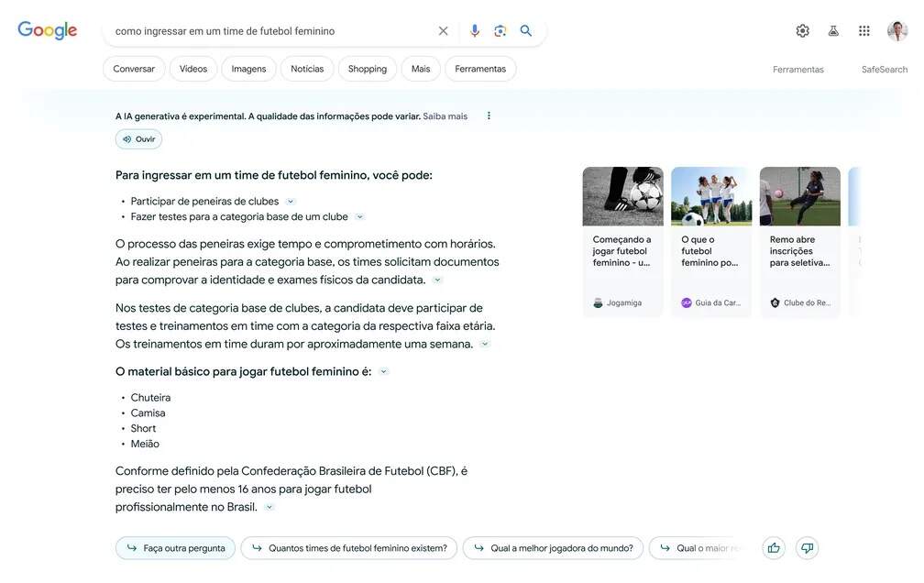The height and width of the screenshot is (583, 924).
Task: Ask 'Qual a melhor jogadora do mundo?'
Action: (x=554, y=548)
